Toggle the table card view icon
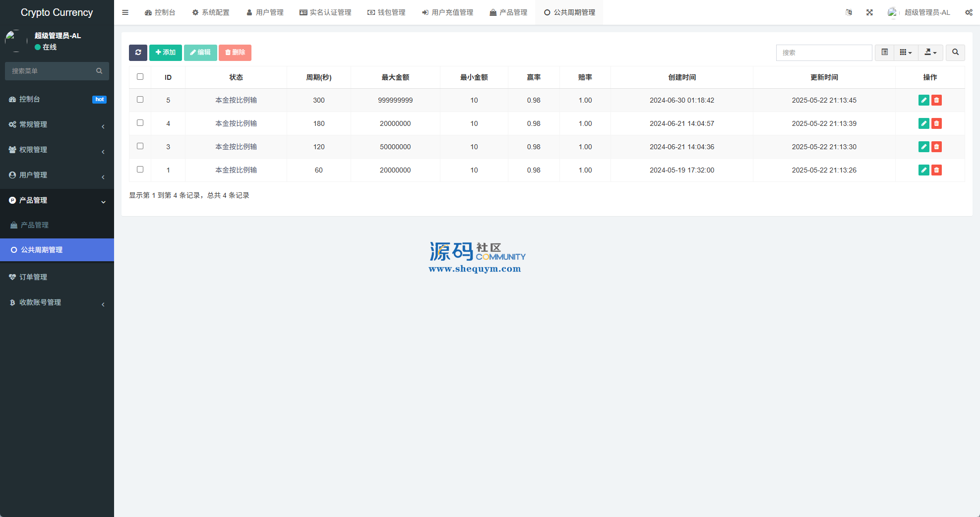 tap(884, 53)
